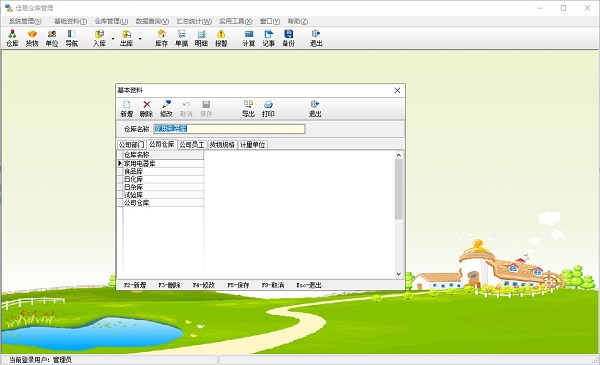Switch to the 公司员工 tab
Image resolution: width=600 pixels, height=365 pixels.
click(x=192, y=145)
